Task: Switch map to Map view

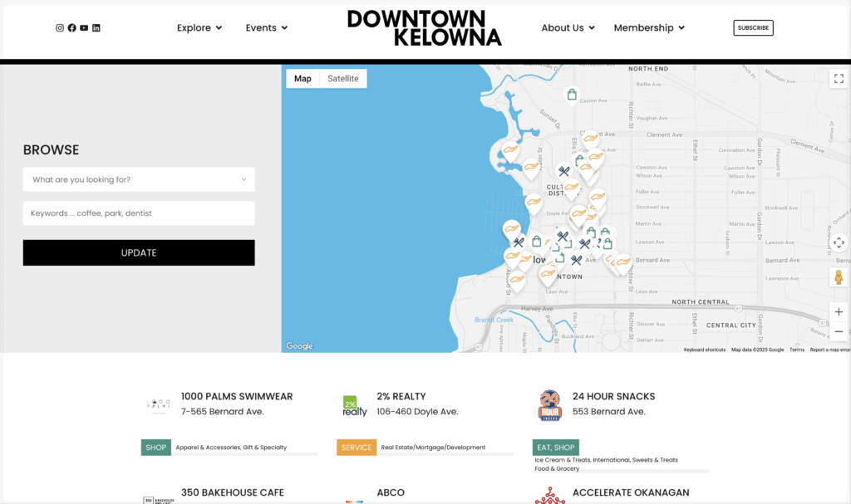Action: [303, 79]
